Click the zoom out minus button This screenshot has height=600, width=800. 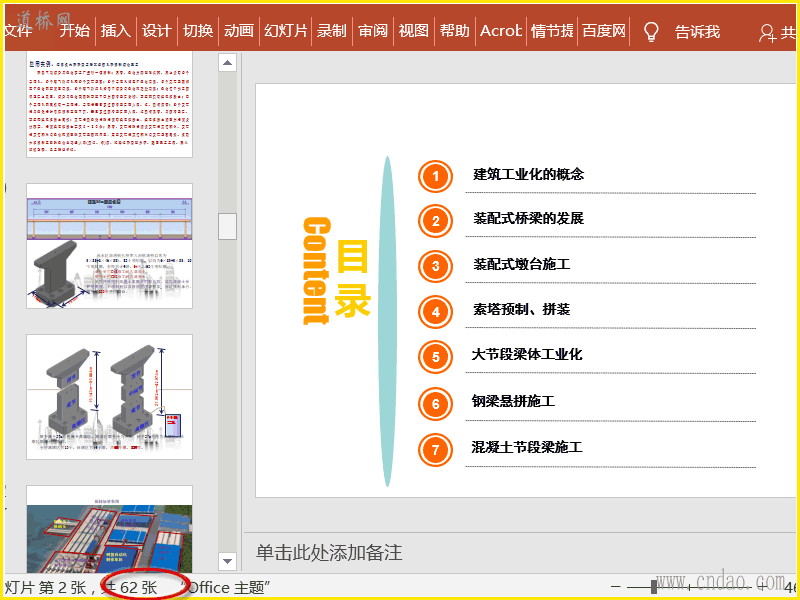(x=616, y=588)
